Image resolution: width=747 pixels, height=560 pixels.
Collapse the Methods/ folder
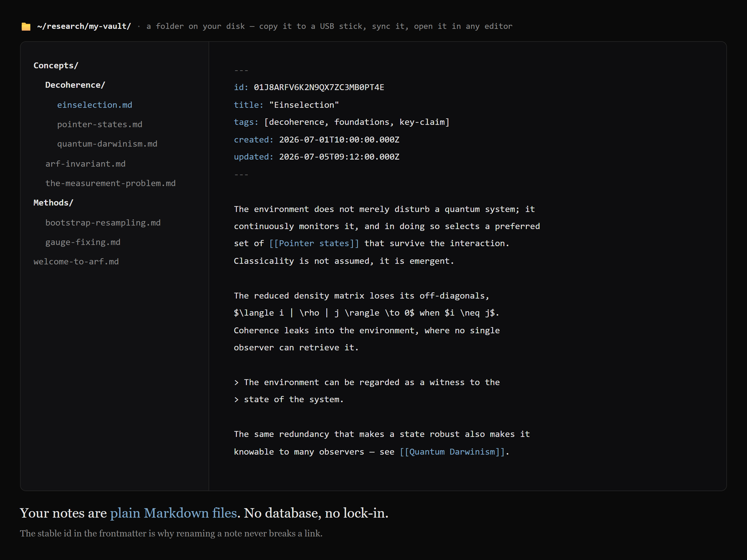click(53, 203)
